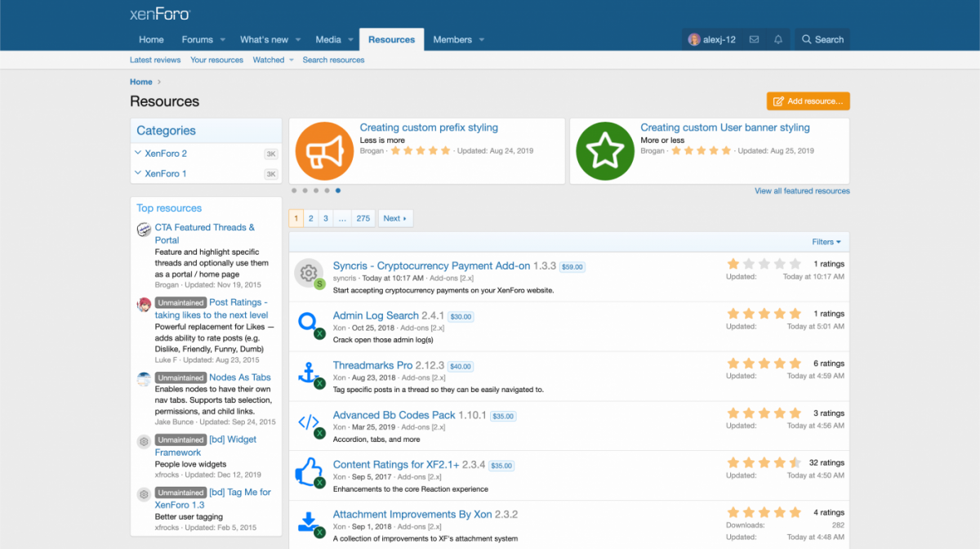Open Latest reviews link
This screenshot has width=980, height=549.
pyautogui.click(x=155, y=60)
